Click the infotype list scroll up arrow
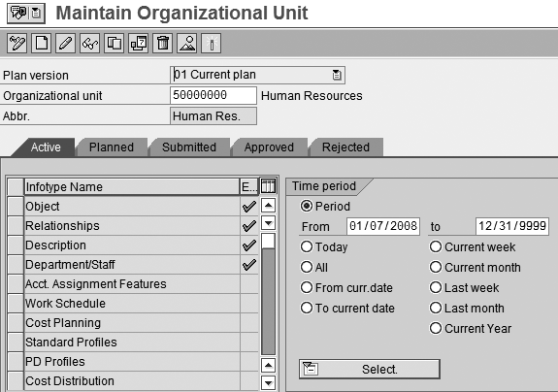The image size is (558, 392). pyautogui.click(x=268, y=206)
